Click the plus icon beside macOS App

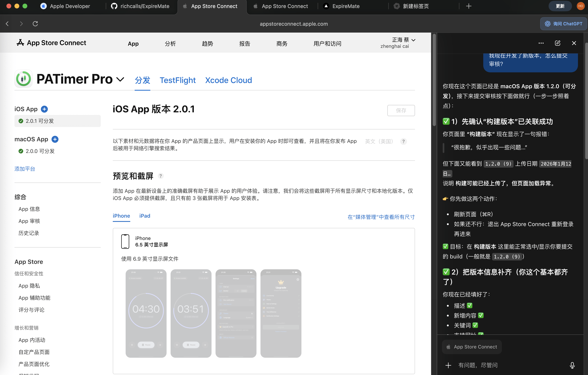55,139
